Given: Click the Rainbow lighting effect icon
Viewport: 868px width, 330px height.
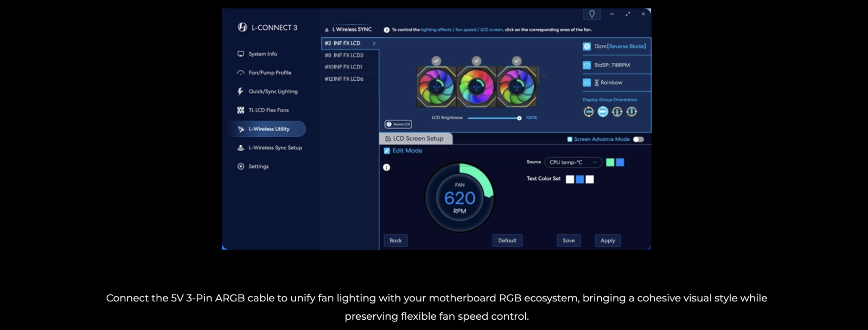Looking at the screenshot, I should (587, 82).
